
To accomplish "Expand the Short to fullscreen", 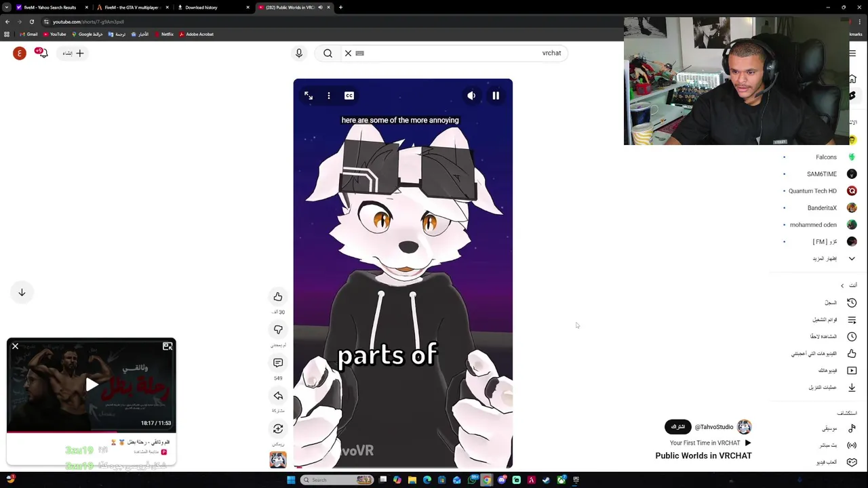I will pos(309,96).
